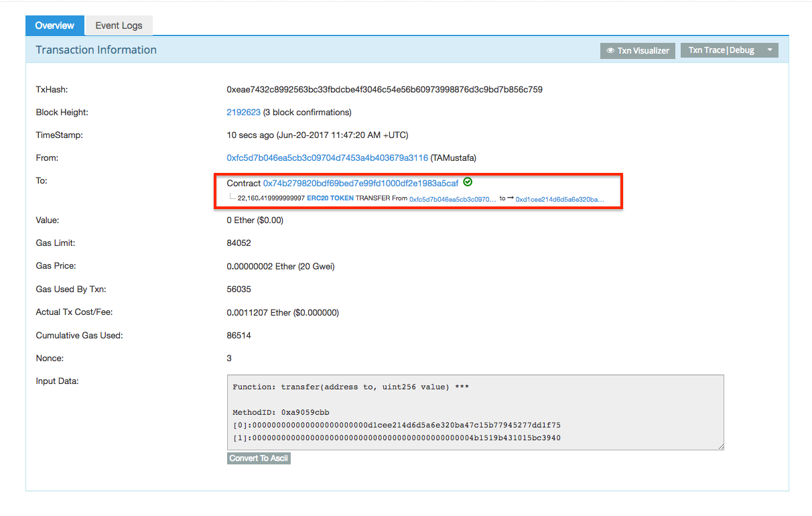Screen dimensions: 812x516
Task: Click input data parameter line [1]
Action: click(397, 438)
